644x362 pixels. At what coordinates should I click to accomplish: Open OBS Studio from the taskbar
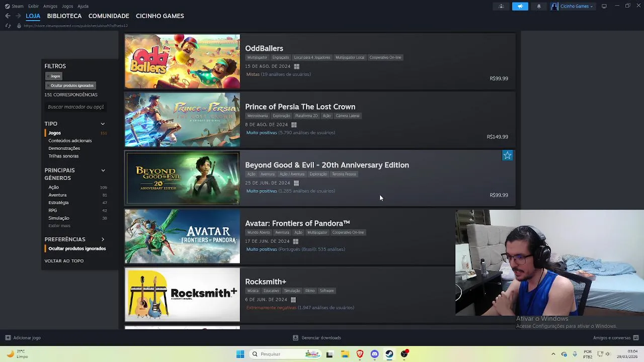pos(405,354)
